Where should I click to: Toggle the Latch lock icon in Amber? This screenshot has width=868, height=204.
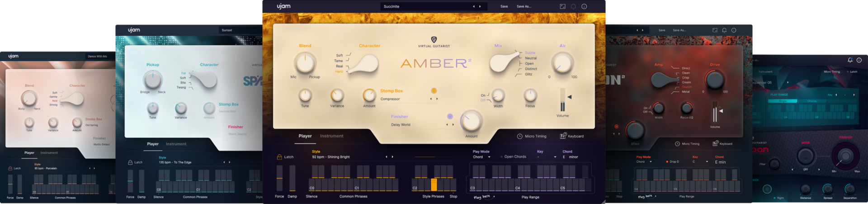pyautogui.click(x=279, y=157)
